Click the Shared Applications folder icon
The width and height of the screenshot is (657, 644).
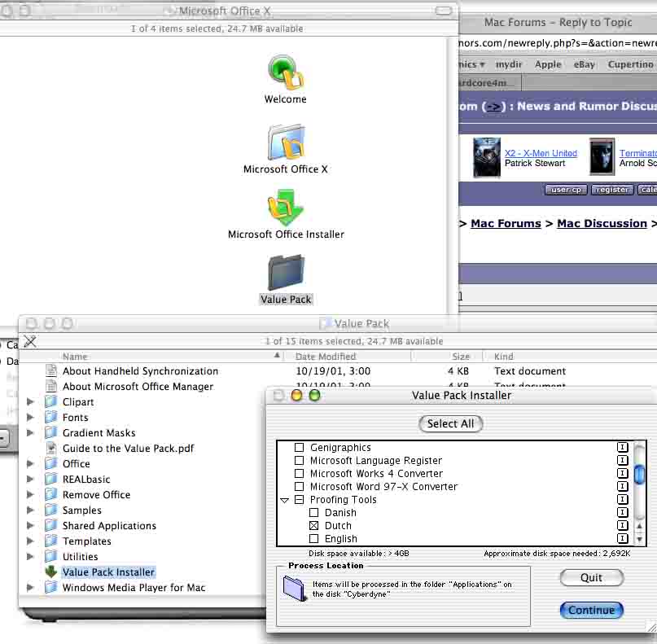(x=51, y=525)
